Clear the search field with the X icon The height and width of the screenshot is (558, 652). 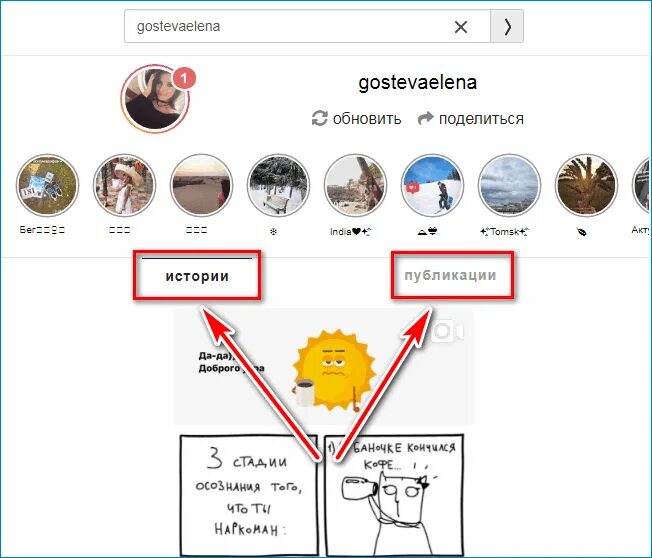click(x=461, y=27)
